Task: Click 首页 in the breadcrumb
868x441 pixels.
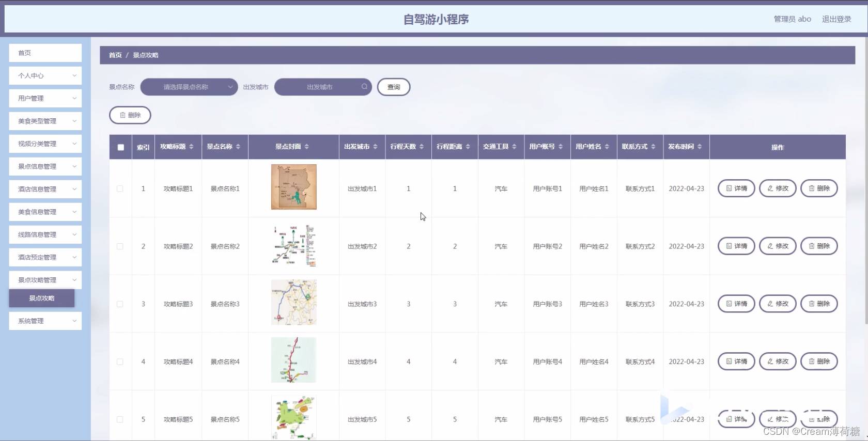Action: pos(115,55)
